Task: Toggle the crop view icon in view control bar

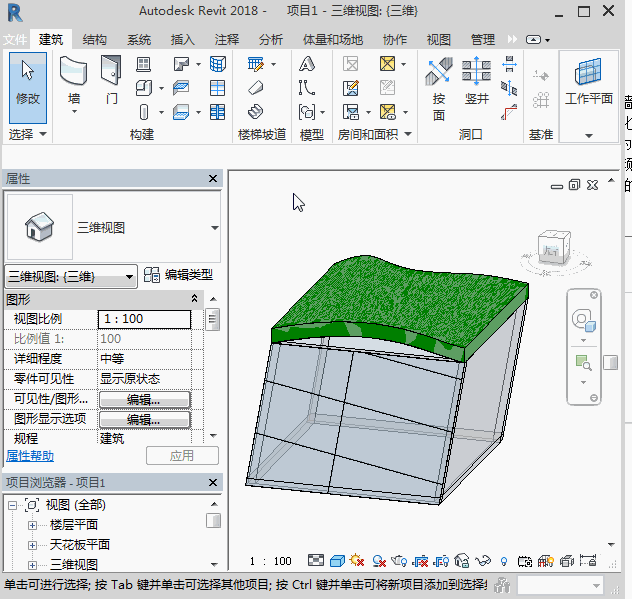Action: click(x=420, y=561)
